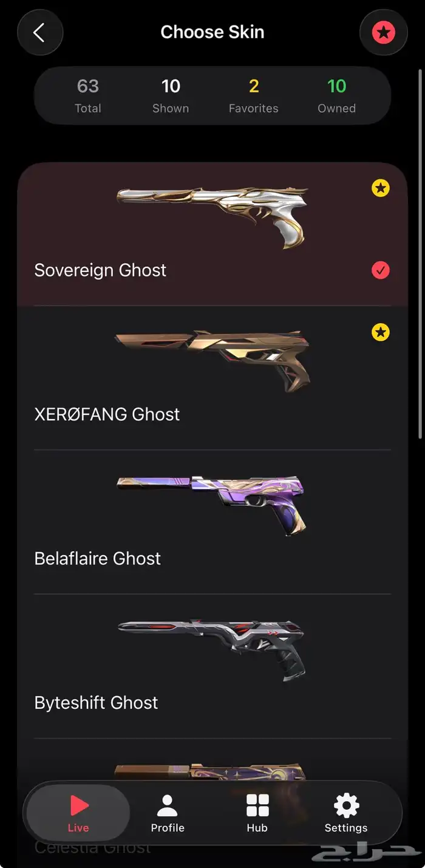425x868 pixels.
Task: Open the Hub grid icon
Action: point(257,805)
